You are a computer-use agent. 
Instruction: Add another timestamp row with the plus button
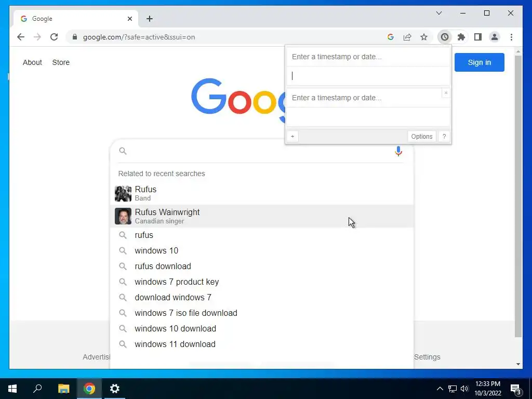(292, 137)
